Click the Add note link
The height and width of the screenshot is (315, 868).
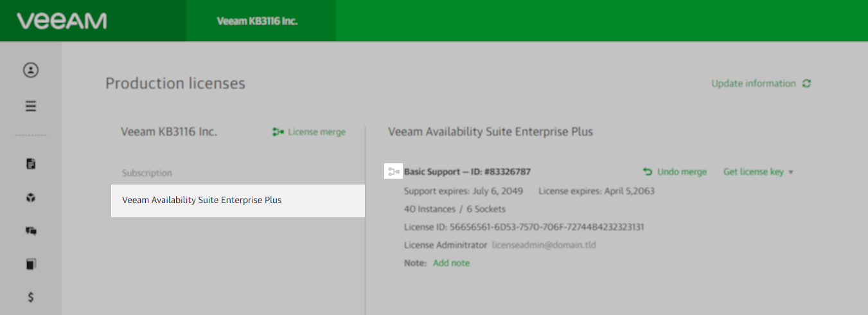click(451, 263)
